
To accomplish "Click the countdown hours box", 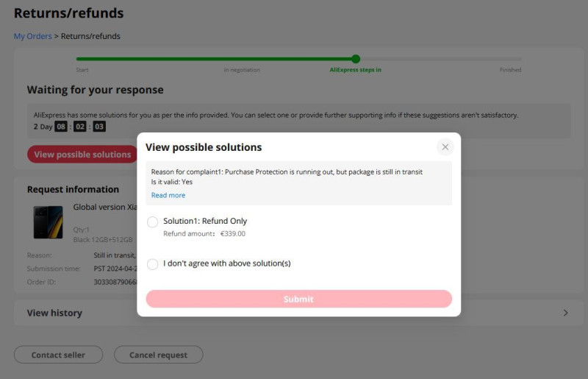I will click(62, 127).
